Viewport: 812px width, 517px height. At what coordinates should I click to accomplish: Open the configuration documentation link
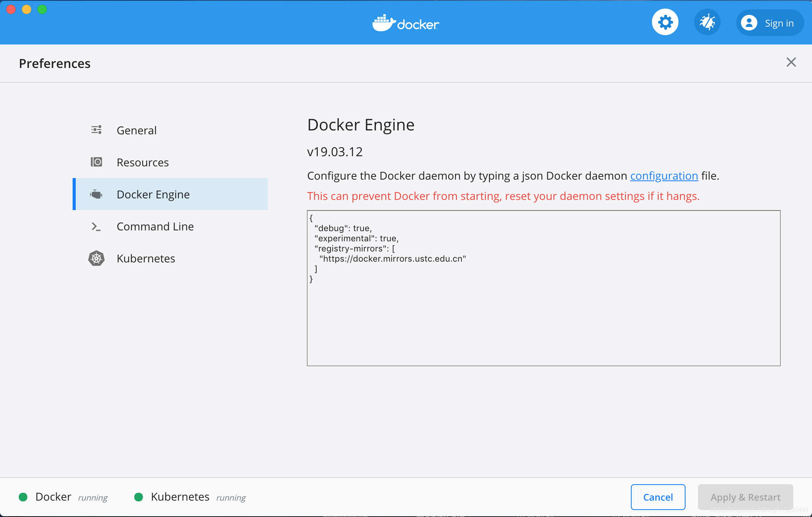click(664, 176)
